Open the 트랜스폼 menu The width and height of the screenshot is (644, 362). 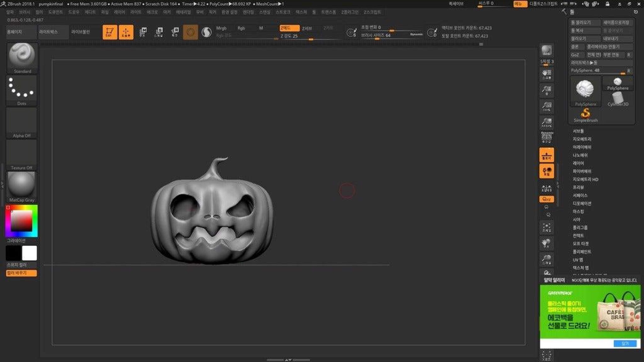pyautogui.click(x=328, y=12)
